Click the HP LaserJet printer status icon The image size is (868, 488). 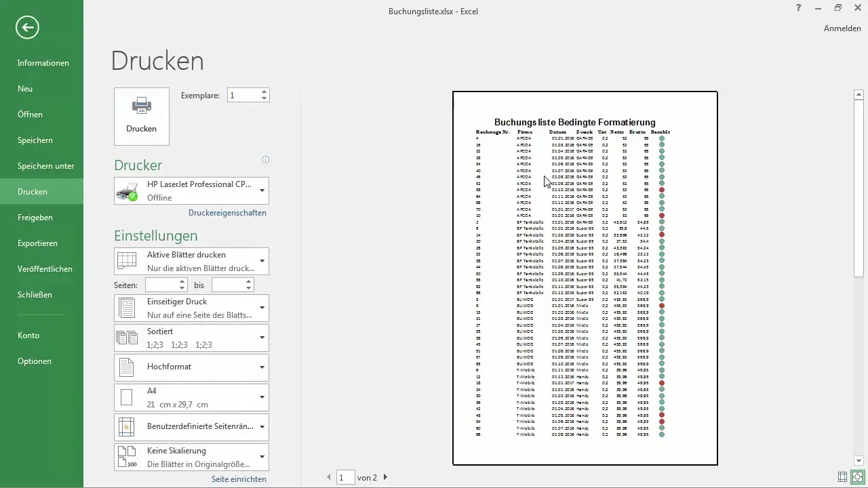tap(127, 191)
